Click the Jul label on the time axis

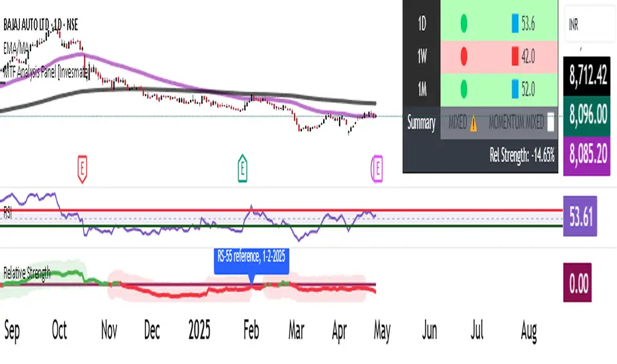coord(477,330)
